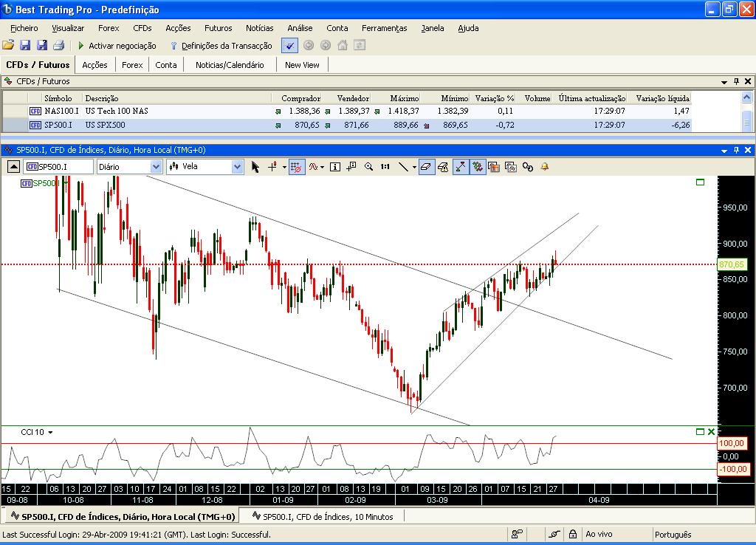Click the zoom magnifier icon

tap(369, 167)
